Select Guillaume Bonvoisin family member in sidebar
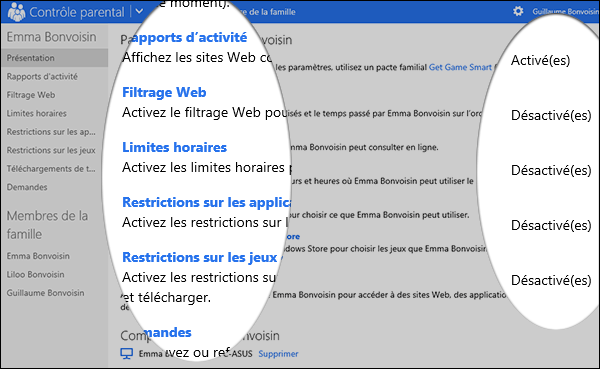The height and width of the screenshot is (369, 600). tap(46, 293)
